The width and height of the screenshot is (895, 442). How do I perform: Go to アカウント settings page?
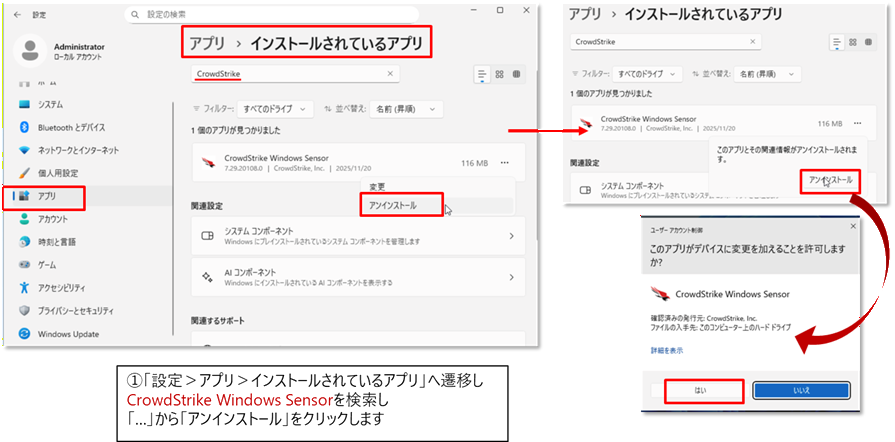[53, 219]
